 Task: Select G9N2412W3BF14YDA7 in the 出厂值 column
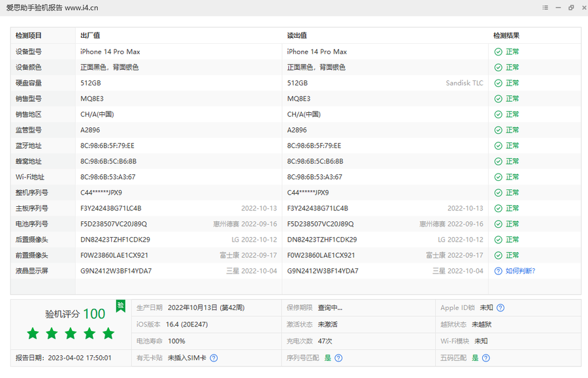(116, 271)
